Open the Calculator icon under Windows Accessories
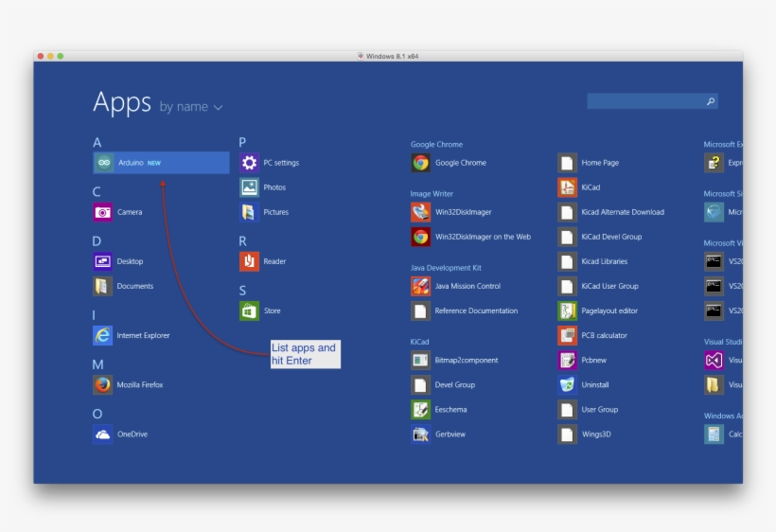 coord(714,434)
